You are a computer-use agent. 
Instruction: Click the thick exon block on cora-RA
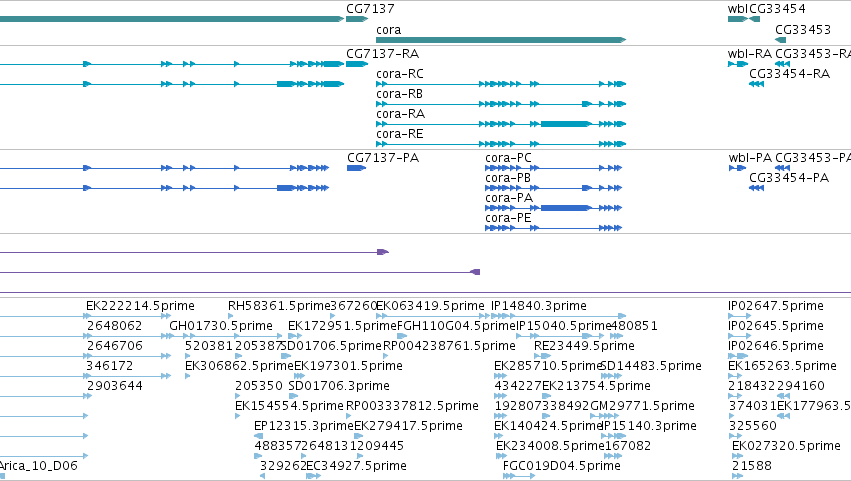[564, 124]
